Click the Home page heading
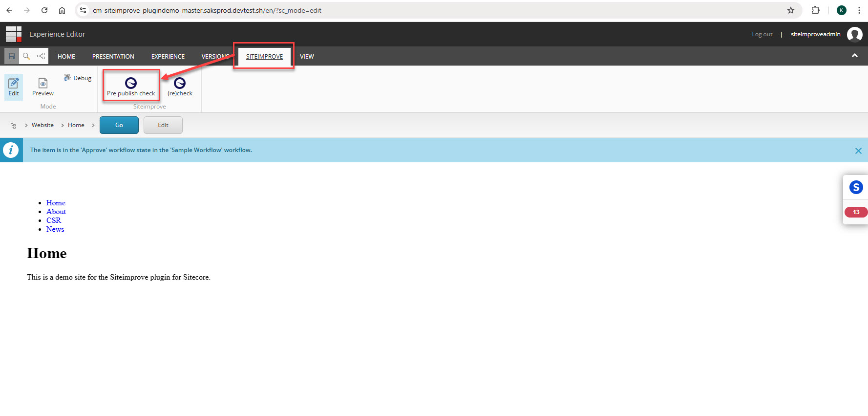 [47, 253]
